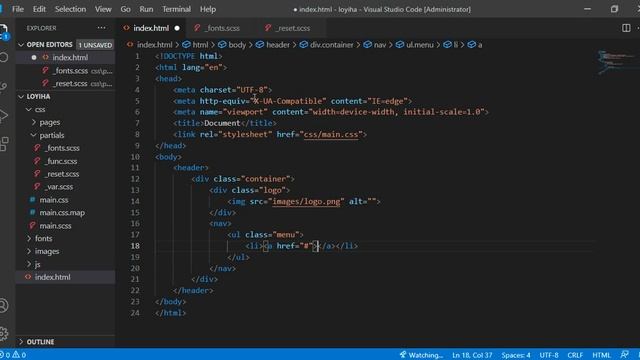Open the Terminal menu
640x360 pixels.
click(176, 9)
